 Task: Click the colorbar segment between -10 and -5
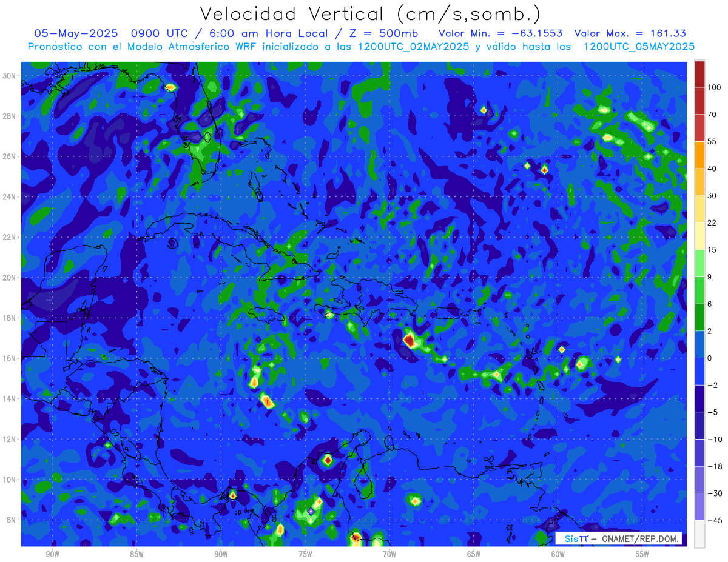tap(699, 425)
